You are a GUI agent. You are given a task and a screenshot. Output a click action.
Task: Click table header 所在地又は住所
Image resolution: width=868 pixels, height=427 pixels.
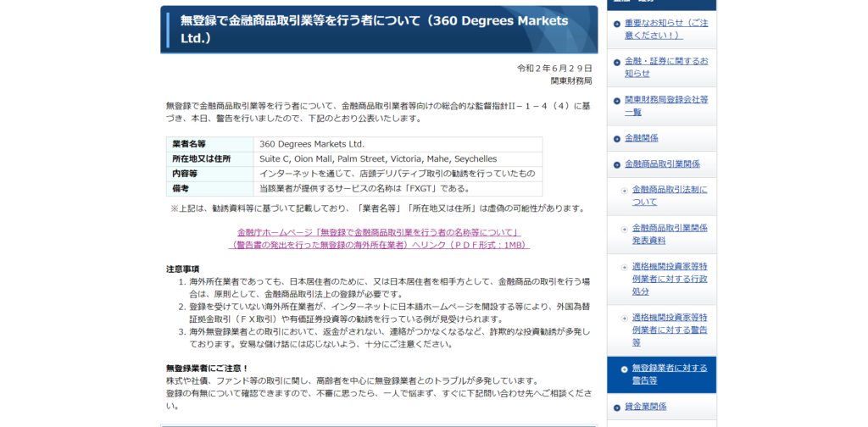pyautogui.click(x=210, y=159)
